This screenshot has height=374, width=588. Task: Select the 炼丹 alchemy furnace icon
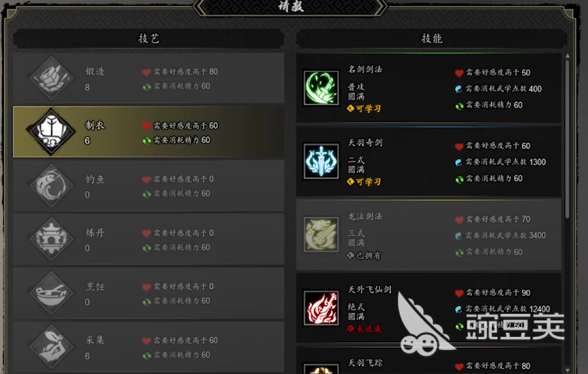pyautogui.click(x=51, y=239)
